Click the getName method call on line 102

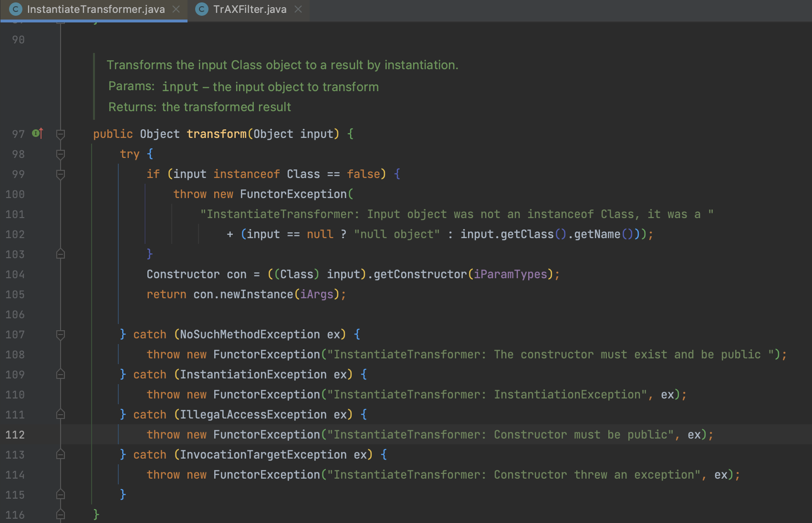coord(597,234)
